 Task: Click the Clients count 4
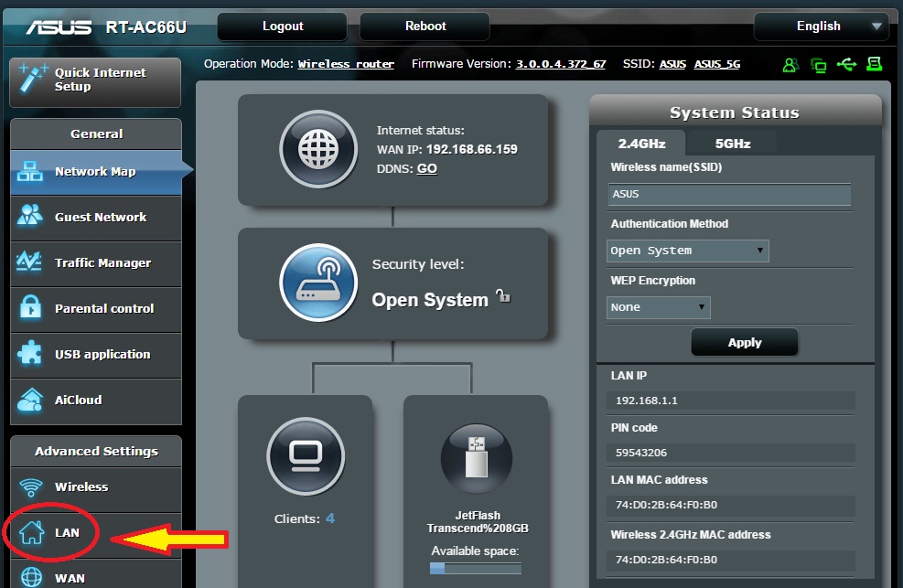[330, 519]
